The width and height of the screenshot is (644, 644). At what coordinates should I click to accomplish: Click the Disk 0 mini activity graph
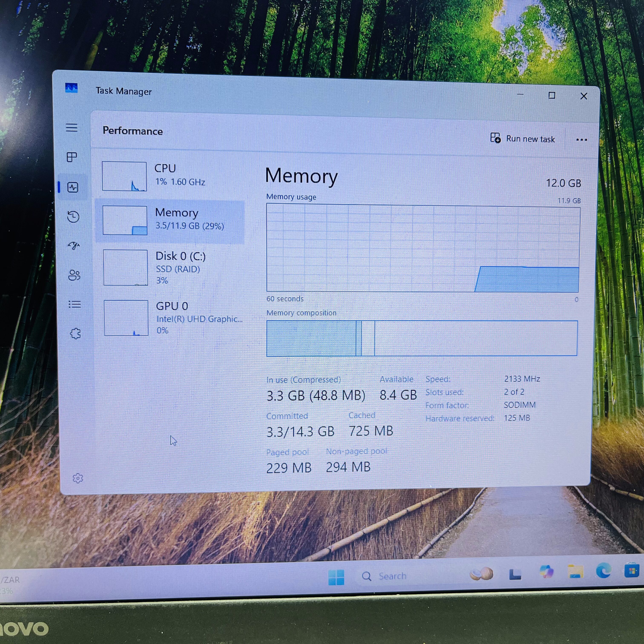coord(126,268)
